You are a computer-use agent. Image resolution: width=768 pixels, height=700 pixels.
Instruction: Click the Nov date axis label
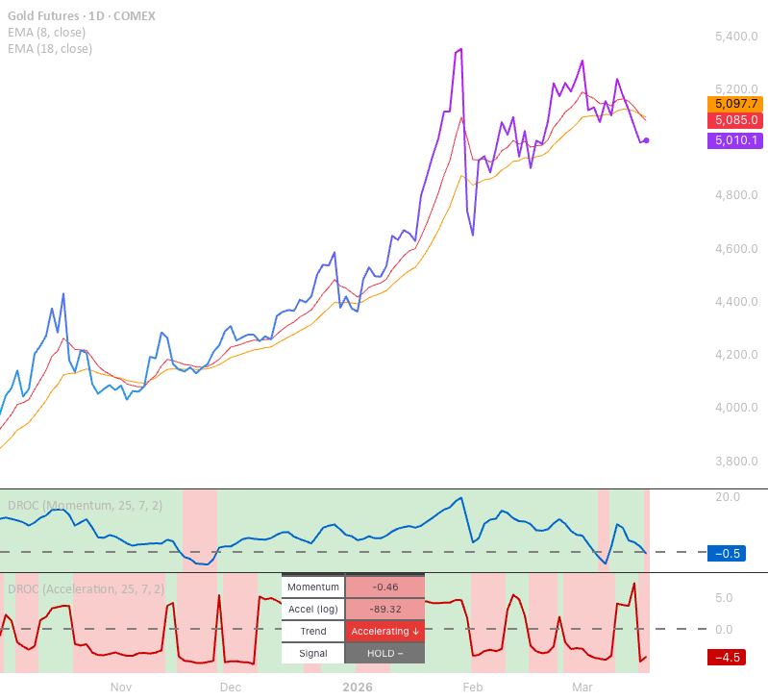121,687
